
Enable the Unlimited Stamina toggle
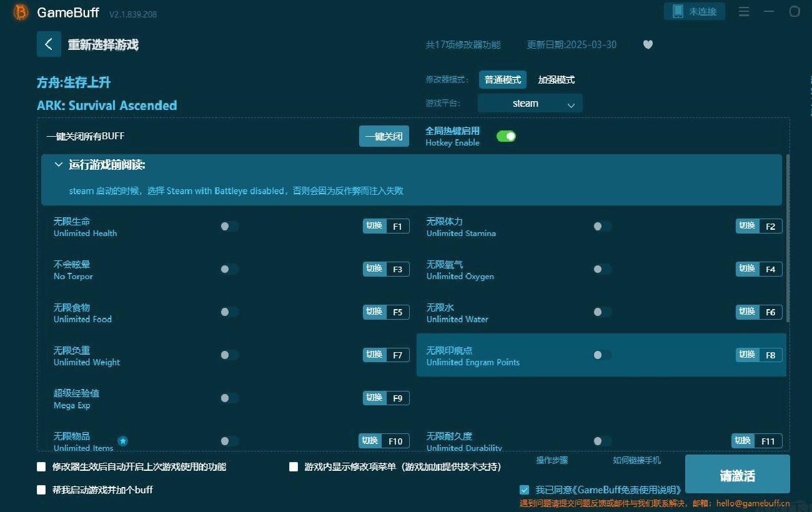[x=602, y=226]
